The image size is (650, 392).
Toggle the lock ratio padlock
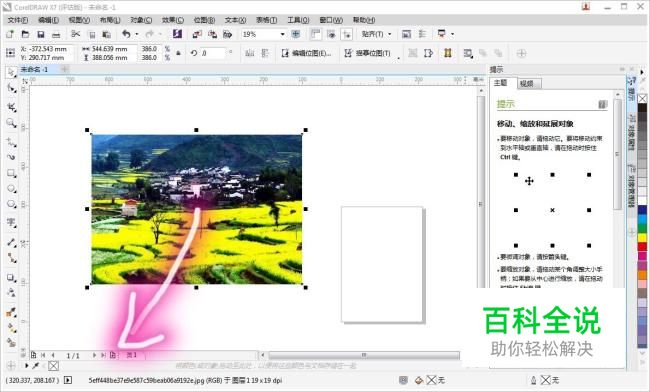coord(179,53)
